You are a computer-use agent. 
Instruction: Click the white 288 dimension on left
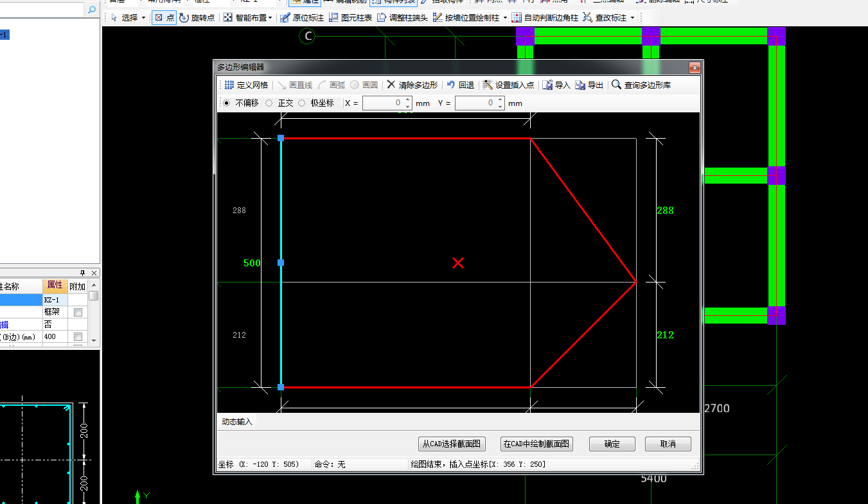[x=239, y=211]
